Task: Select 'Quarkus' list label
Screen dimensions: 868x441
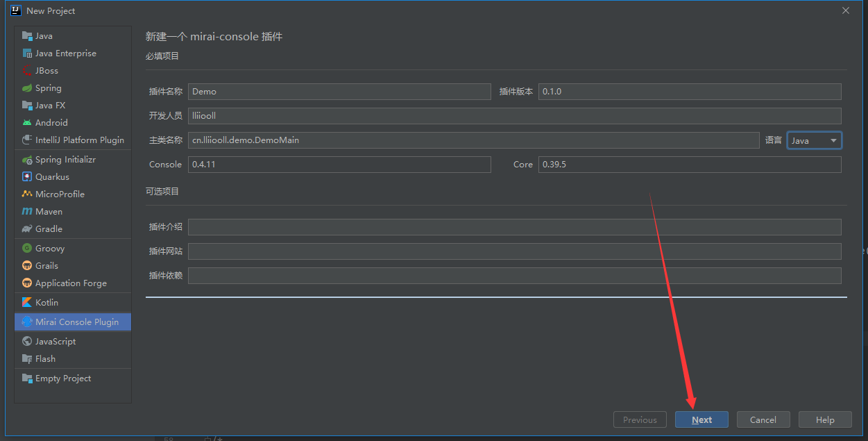Action: pos(52,177)
